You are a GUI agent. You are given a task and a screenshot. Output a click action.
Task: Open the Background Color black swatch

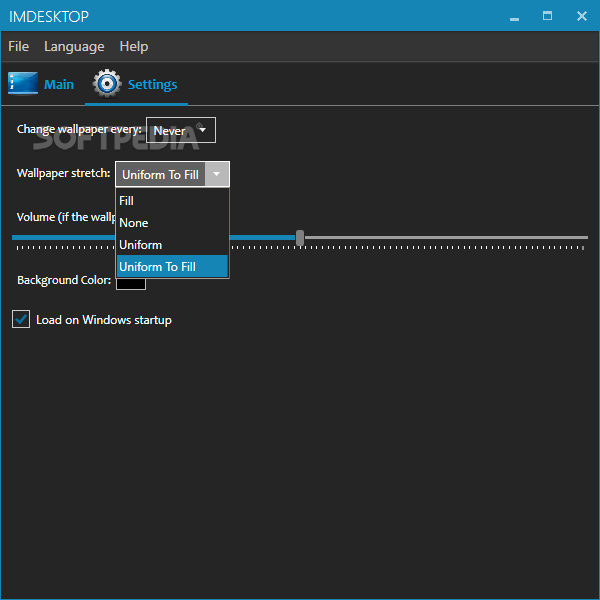(131, 284)
